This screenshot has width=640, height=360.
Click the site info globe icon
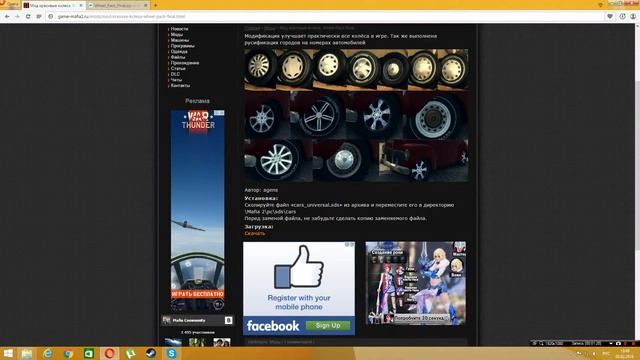pos(51,16)
